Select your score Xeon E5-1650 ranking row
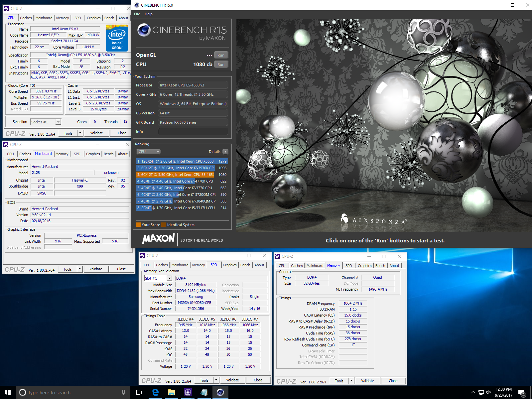This screenshot has width=532, height=399. coord(182,175)
